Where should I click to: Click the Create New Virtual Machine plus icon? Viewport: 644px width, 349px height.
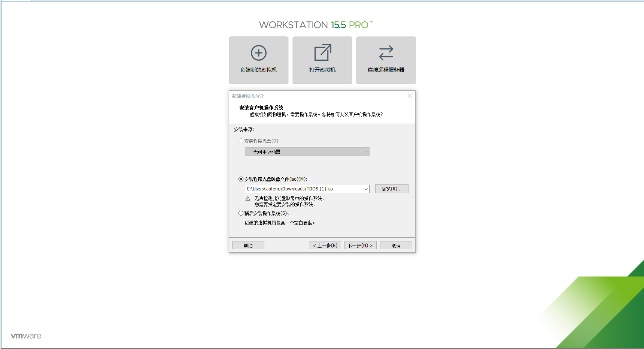[259, 53]
